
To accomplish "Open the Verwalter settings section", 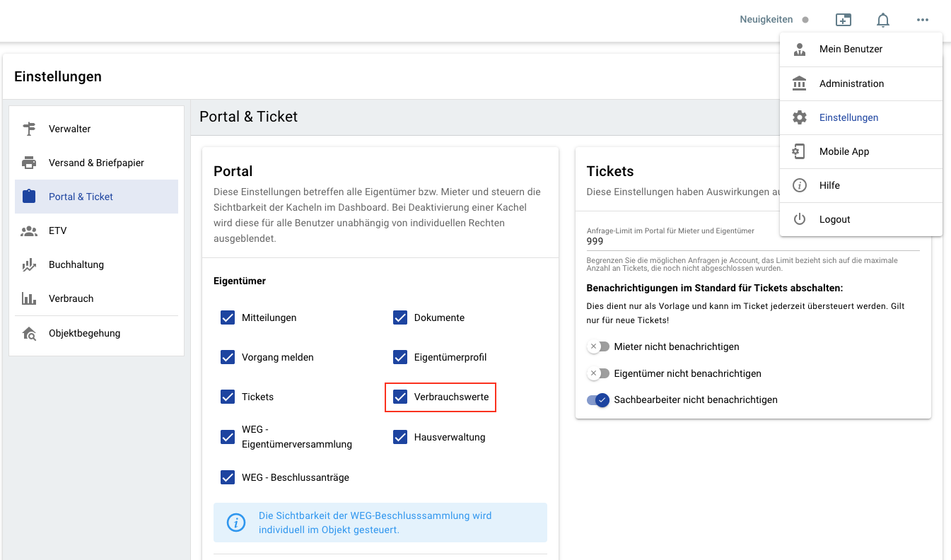I will click(96, 129).
